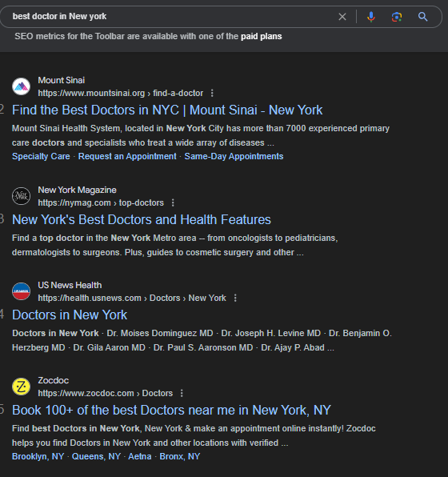Open Queens, NY sitelink

(x=96, y=456)
